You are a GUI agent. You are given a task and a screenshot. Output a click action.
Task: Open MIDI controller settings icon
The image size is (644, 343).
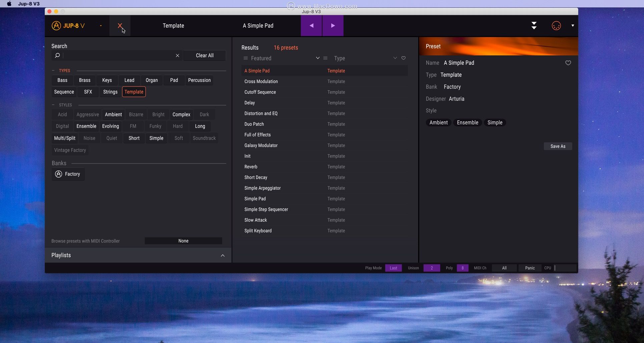click(556, 26)
